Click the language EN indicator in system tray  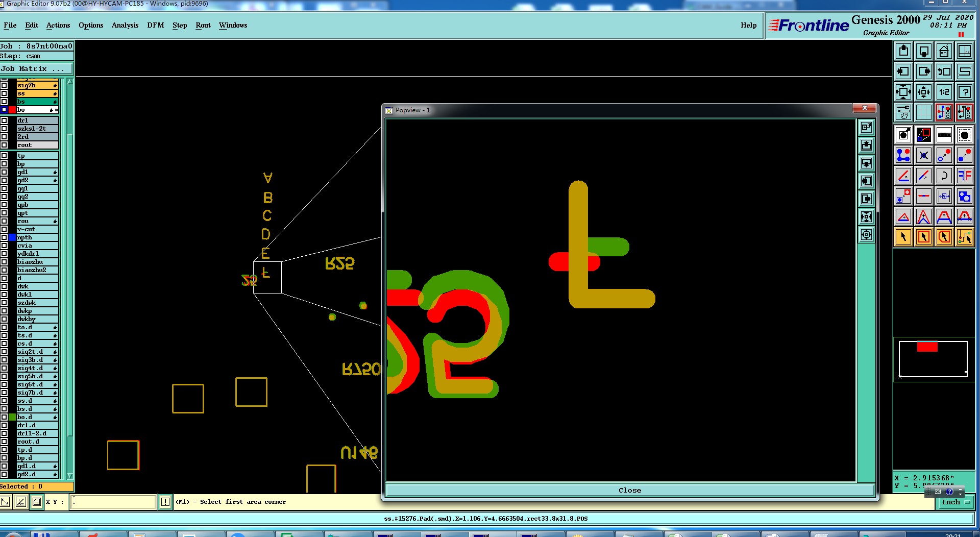pyautogui.click(x=938, y=492)
